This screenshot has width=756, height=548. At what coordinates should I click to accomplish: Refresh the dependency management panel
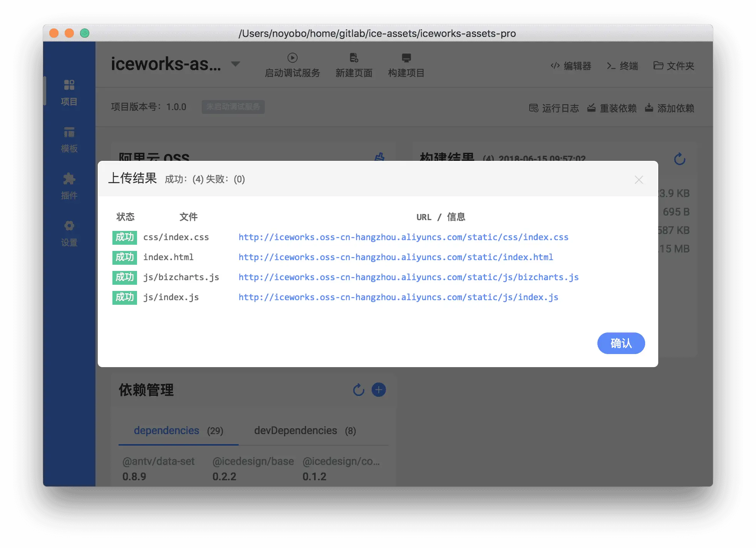[x=358, y=390]
